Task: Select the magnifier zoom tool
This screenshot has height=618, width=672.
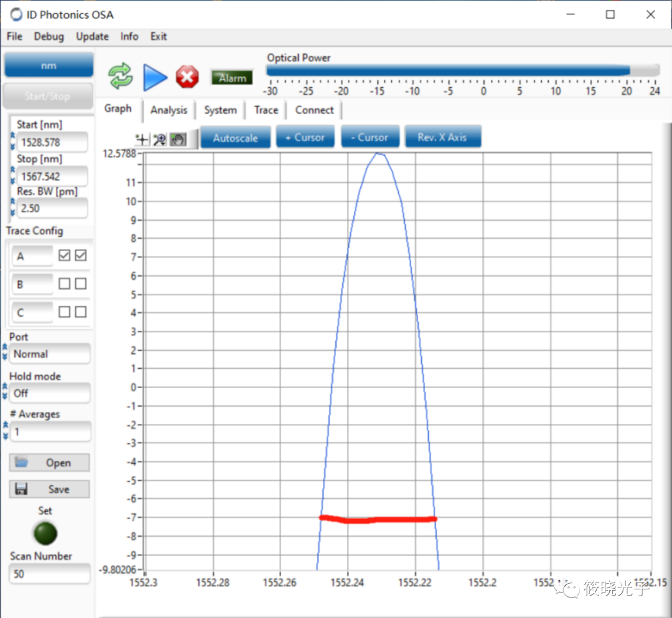Action: click(160, 139)
